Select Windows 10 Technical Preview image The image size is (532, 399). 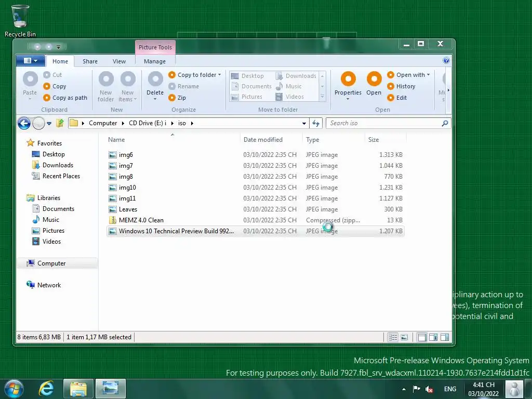[255, 231]
